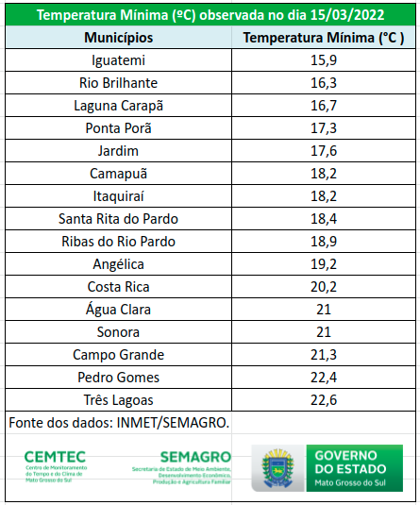Click the Angélica temperature value 19,2
Viewport: 420px width, 505px height.
[324, 264]
